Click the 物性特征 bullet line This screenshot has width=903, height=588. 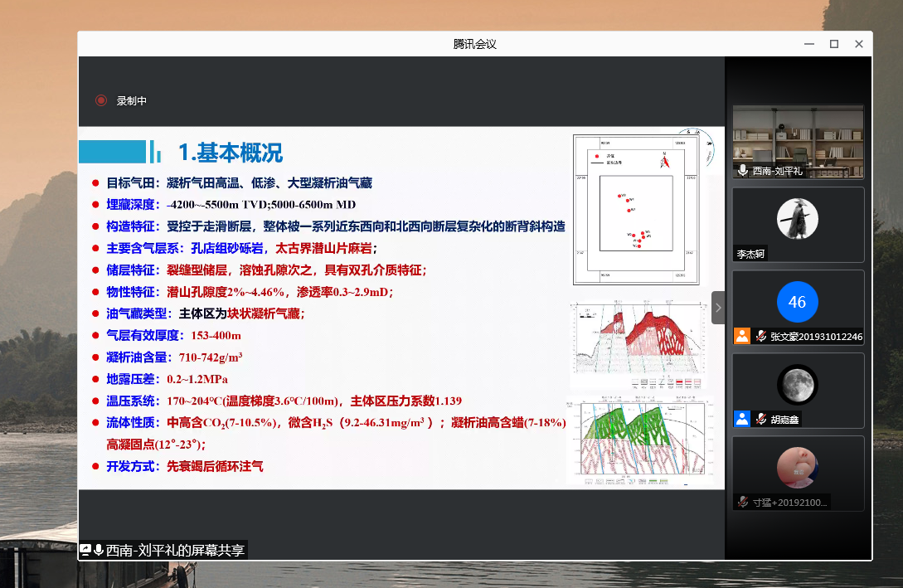pyautogui.click(x=250, y=292)
